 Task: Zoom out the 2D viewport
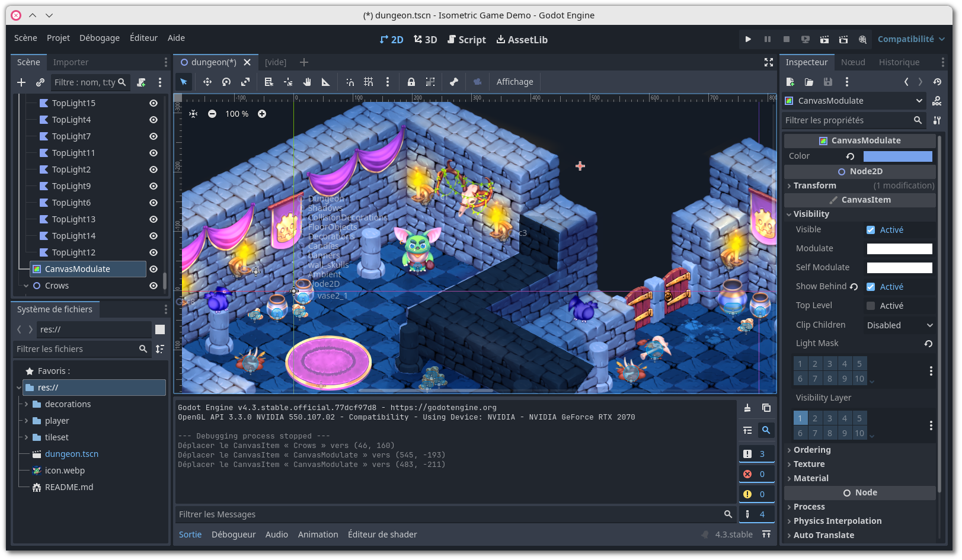click(212, 114)
